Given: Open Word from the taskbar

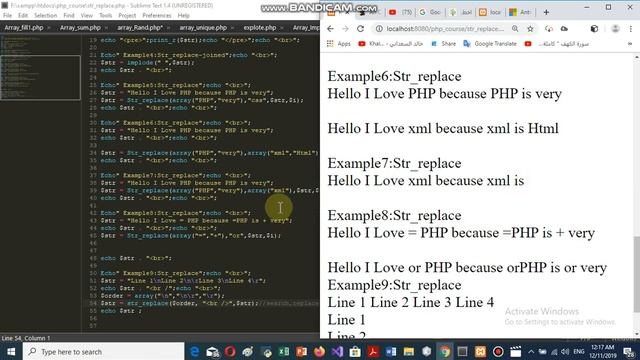Looking at the screenshot, I should point(391,351).
